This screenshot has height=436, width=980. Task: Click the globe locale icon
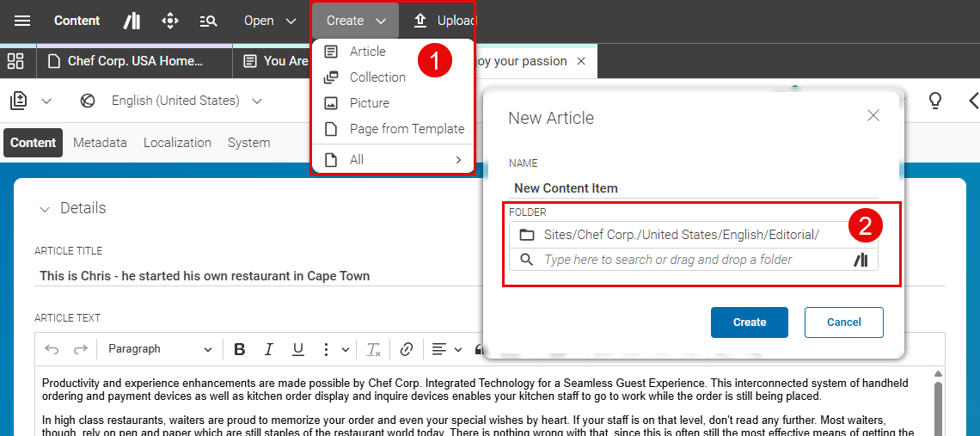(89, 101)
